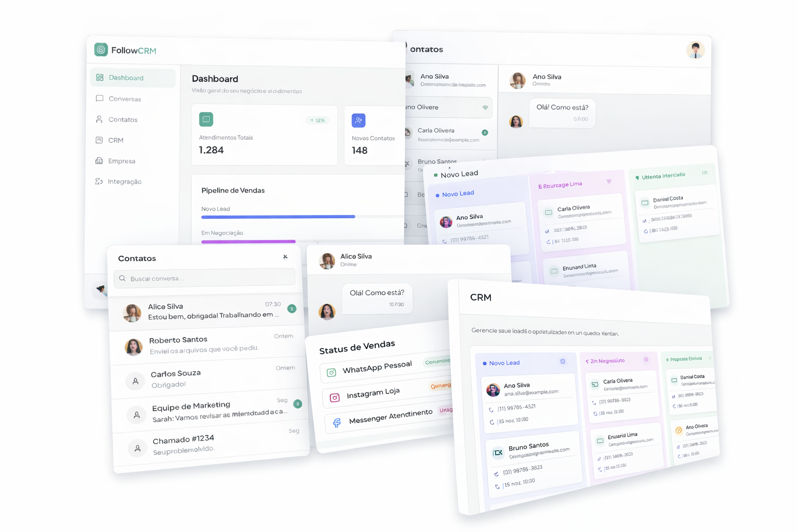This screenshot has height=532, width=798.
Task: Open the profile avatar at top right
Action: [x=695, y=50]
